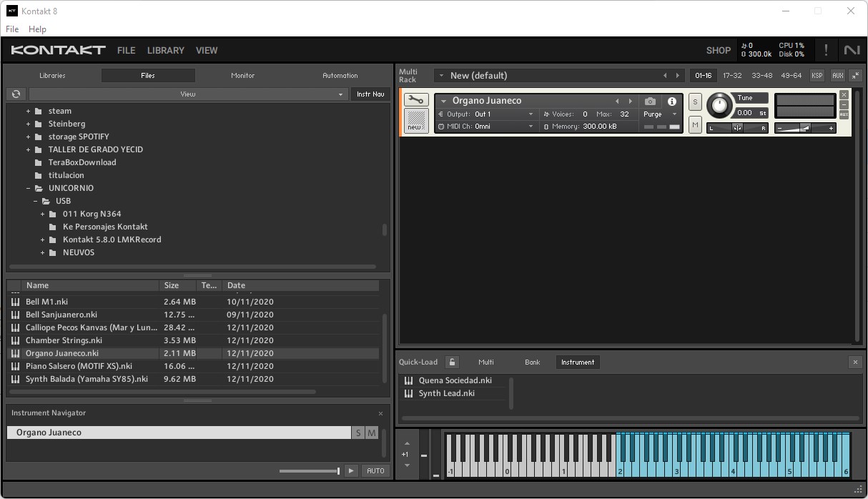Solo the Organo Juaneco instrument in rack
Screen dimensions: 868x499
[x=695, y=102]
